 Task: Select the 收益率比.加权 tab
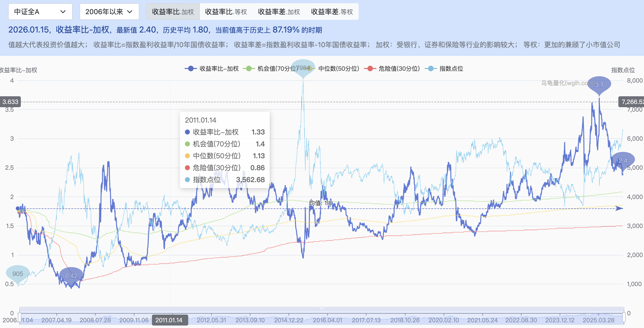173,11
